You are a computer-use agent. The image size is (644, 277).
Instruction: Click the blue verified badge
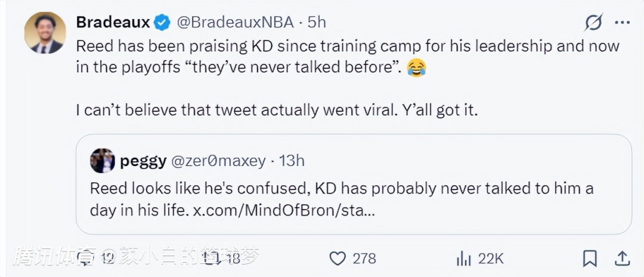tap(162, 23)
